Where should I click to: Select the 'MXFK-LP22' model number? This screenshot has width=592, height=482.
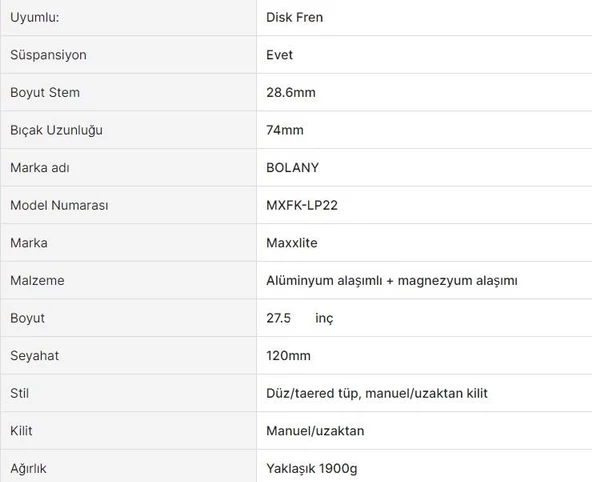pyautogui.click(x=302, y=205)
